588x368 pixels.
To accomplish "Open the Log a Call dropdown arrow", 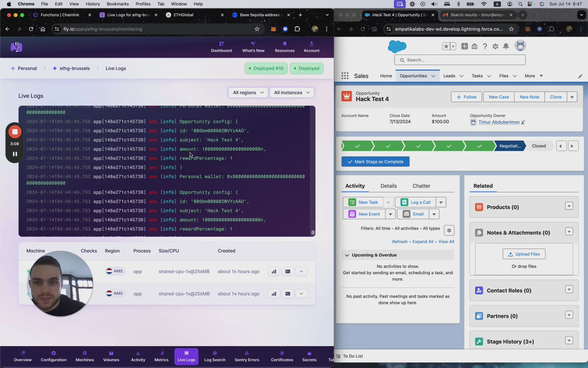I will [x=441, y=202].
